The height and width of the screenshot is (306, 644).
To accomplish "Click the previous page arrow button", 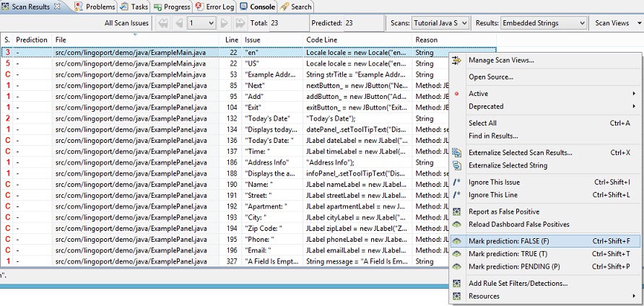I will pyautogui.click(x=178, y=23).
